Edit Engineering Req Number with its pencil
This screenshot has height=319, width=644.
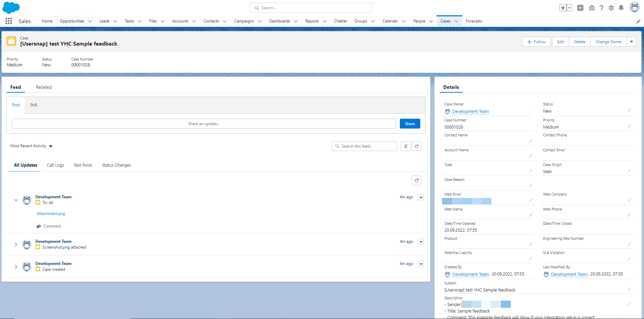pyautogui.click(x=629, y=244)
